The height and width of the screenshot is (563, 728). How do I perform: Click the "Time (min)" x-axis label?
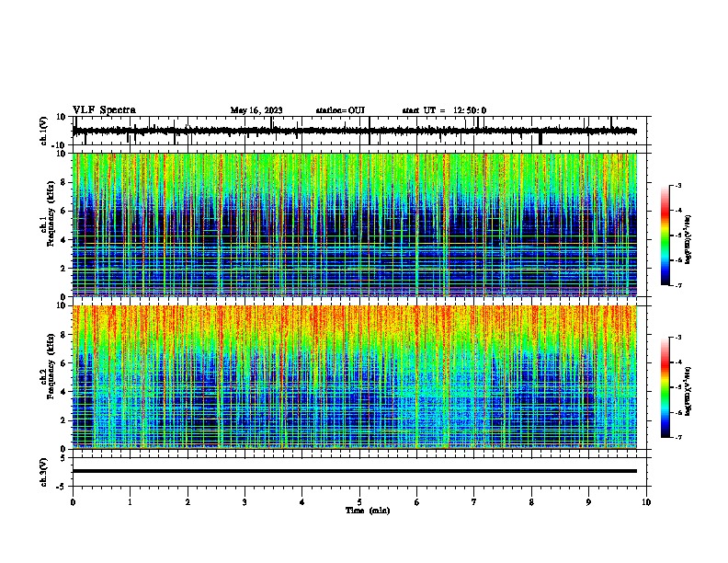pyautogui.click(x=368, y=511)
